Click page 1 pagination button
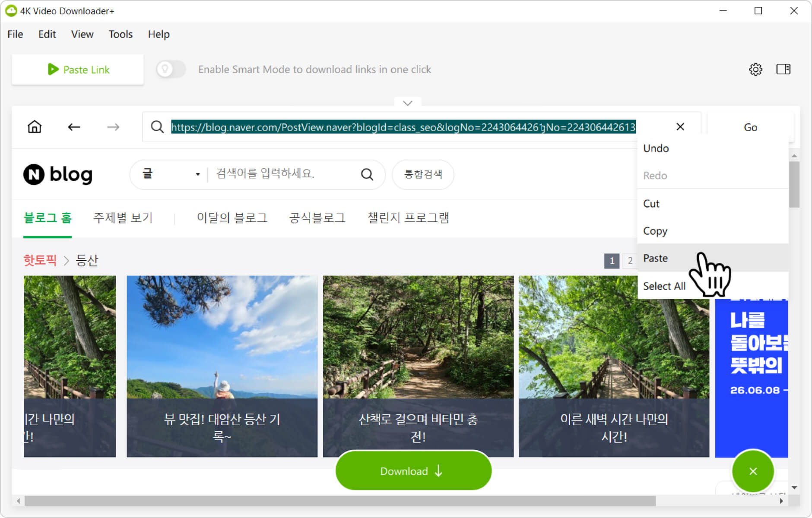 click(612, 261)
